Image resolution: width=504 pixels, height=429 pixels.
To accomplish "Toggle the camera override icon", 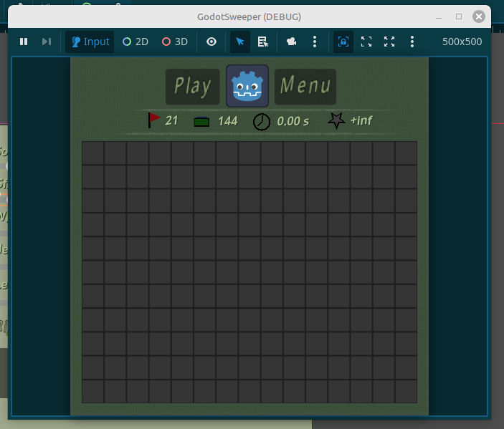I will [x=292, y=42].
